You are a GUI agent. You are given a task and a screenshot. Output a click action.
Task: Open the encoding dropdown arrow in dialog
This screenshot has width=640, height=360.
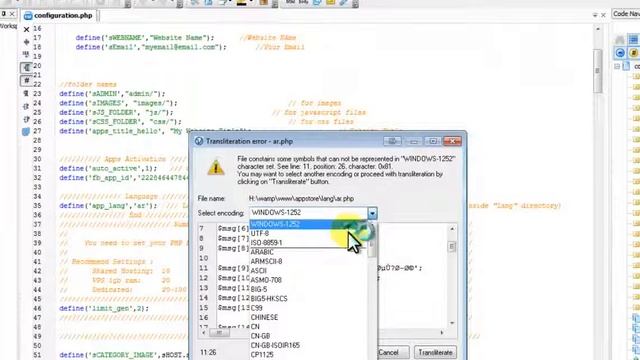372,213
